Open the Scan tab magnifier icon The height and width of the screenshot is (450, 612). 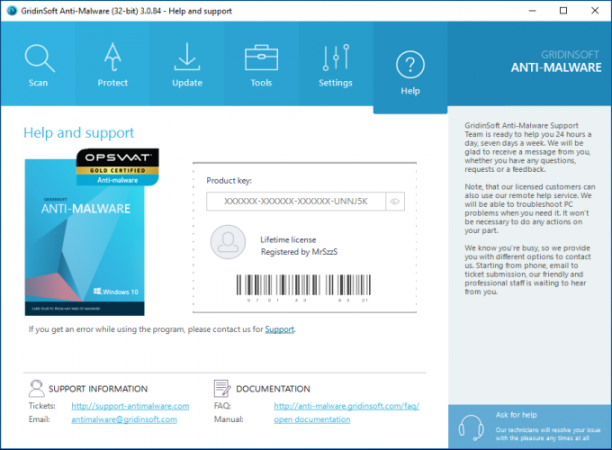coord(39,58)
